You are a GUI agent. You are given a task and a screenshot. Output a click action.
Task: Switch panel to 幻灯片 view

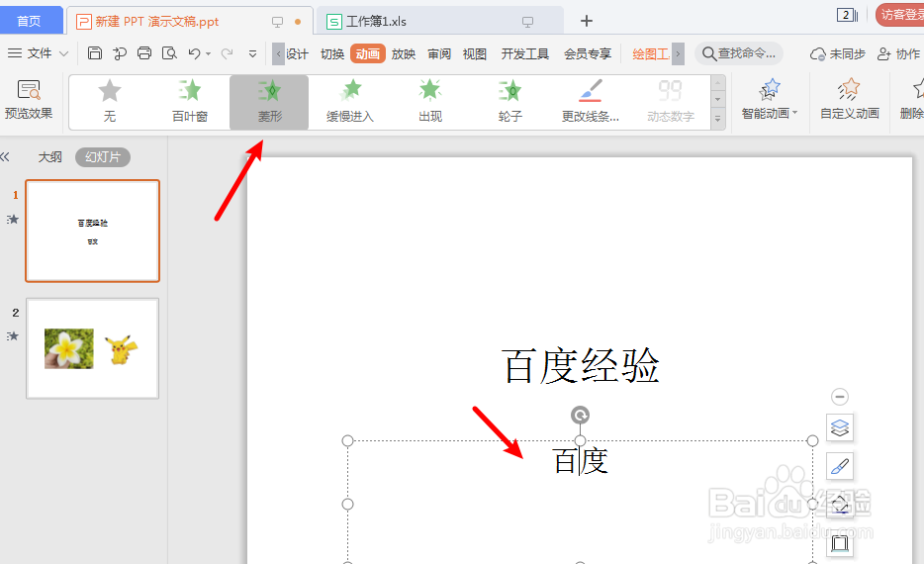pyautogui.click(x=103, y=156)
